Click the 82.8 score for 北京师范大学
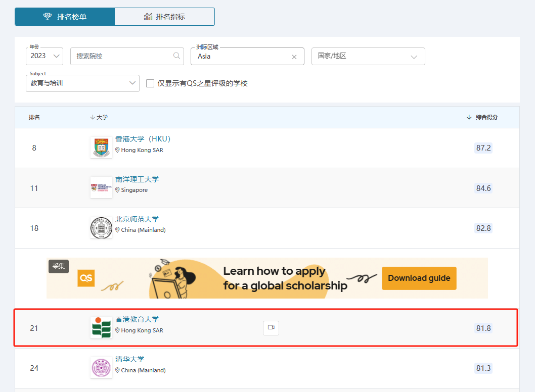Screen dimensions: 535x392 coord(483,228)
